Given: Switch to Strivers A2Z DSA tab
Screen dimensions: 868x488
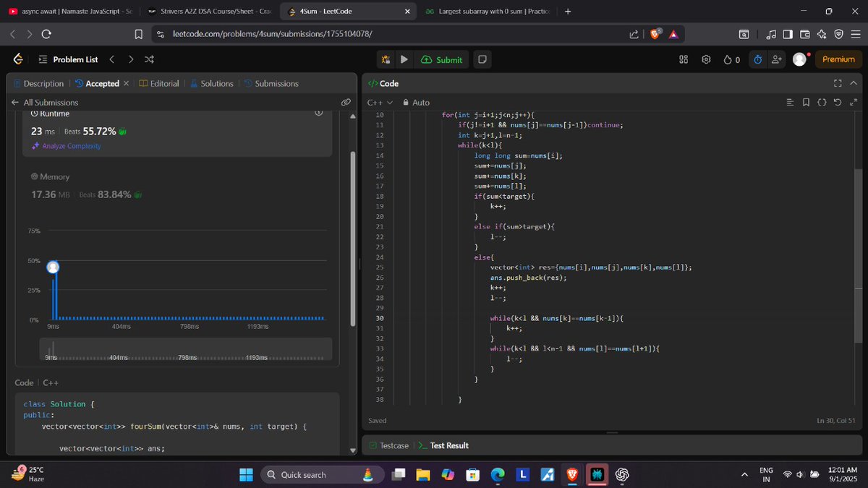Looking at the screenshot, I should coord(208,11).
